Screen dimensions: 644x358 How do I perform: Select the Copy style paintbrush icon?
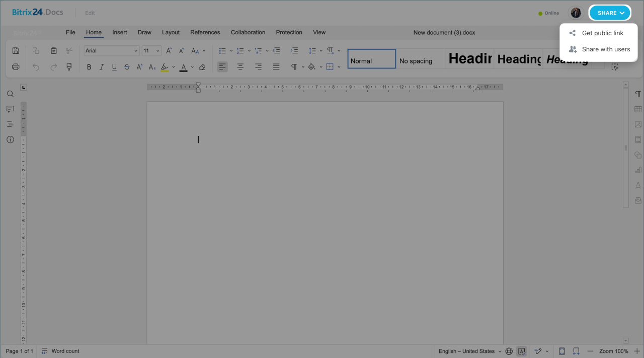pyautogui.click(x=69, y=67)
